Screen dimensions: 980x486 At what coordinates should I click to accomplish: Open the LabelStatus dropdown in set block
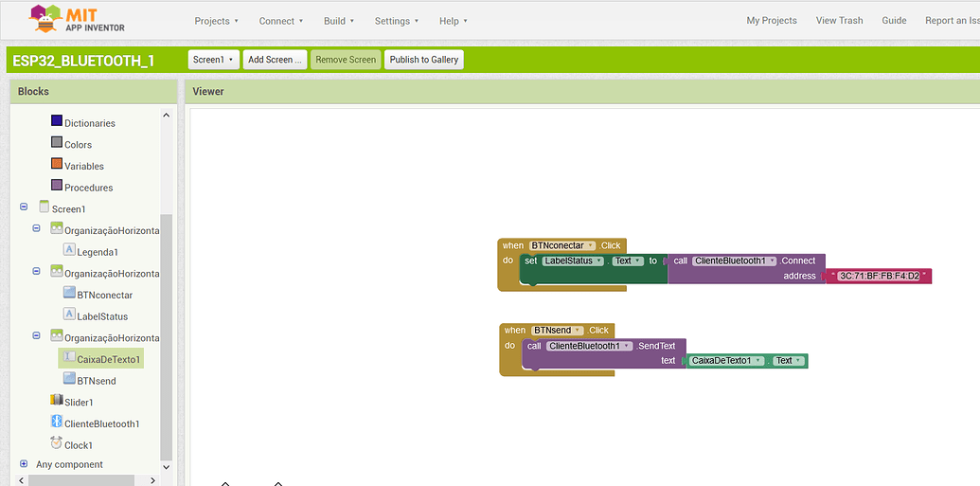[x=573, y=261]
